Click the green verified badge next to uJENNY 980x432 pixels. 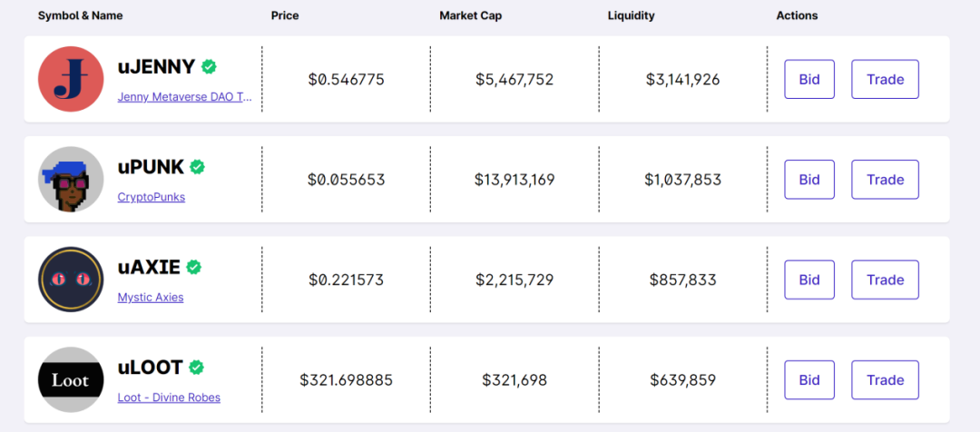(209, 66)
